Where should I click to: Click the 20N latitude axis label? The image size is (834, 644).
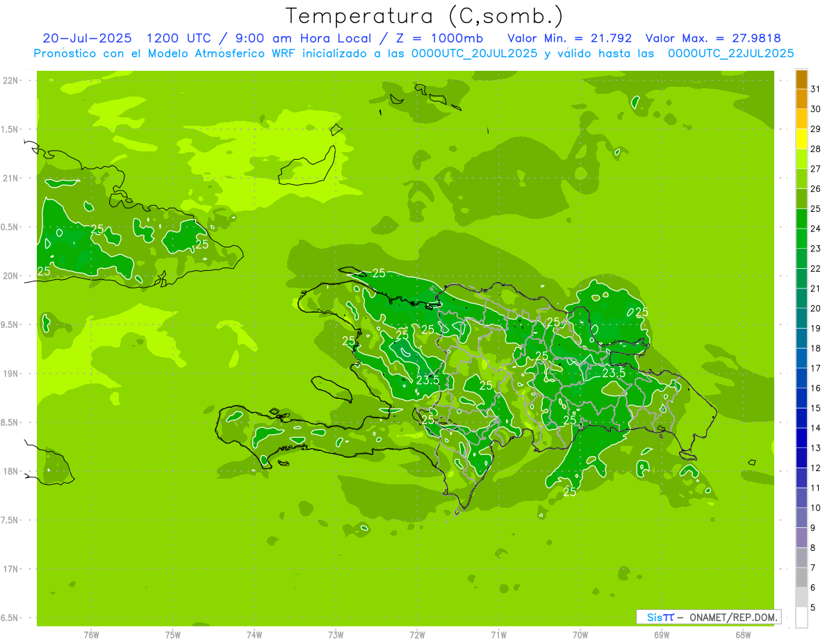click(x=11, y=276)
